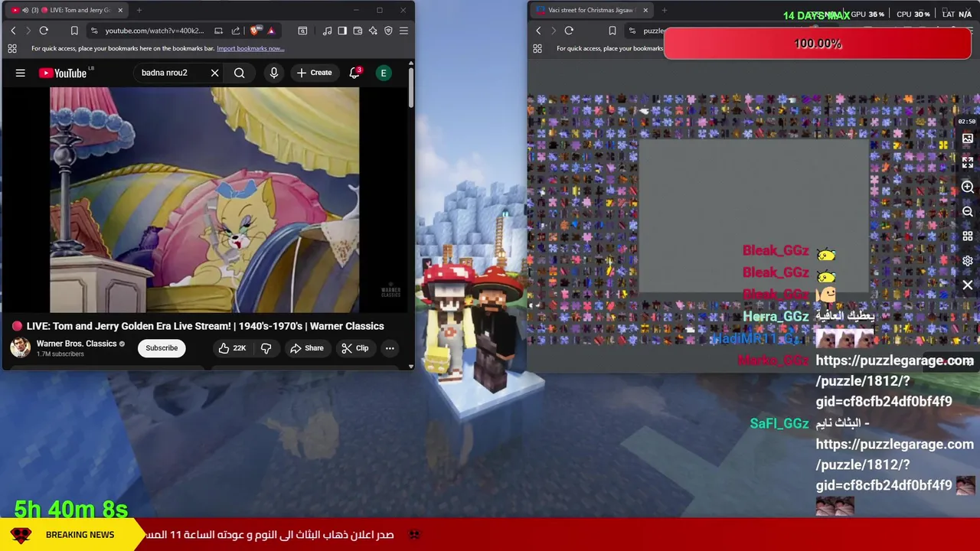Click the Tom and Jerry video player
Image resolution: width=980 pixels, height=551 pixels.
(204, 200)
